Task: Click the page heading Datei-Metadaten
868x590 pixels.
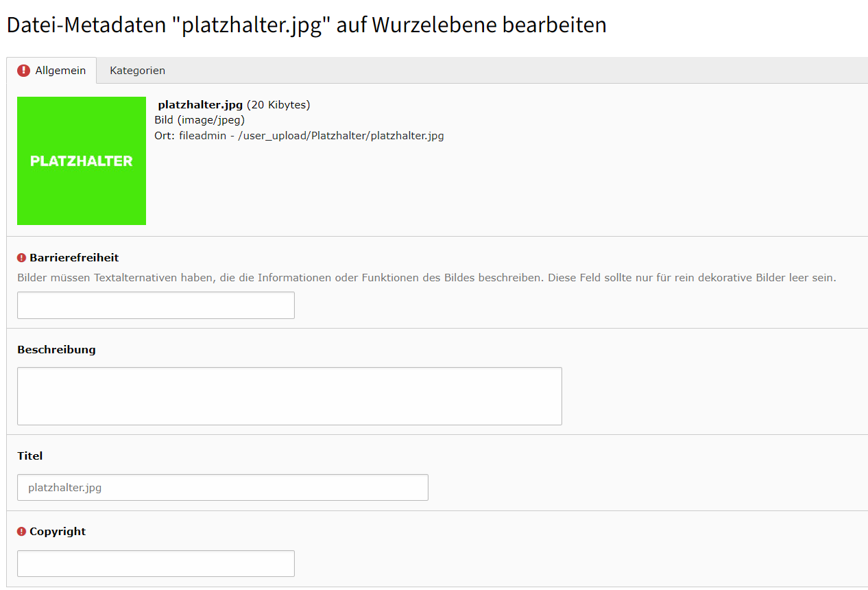Action: (306, 25)
